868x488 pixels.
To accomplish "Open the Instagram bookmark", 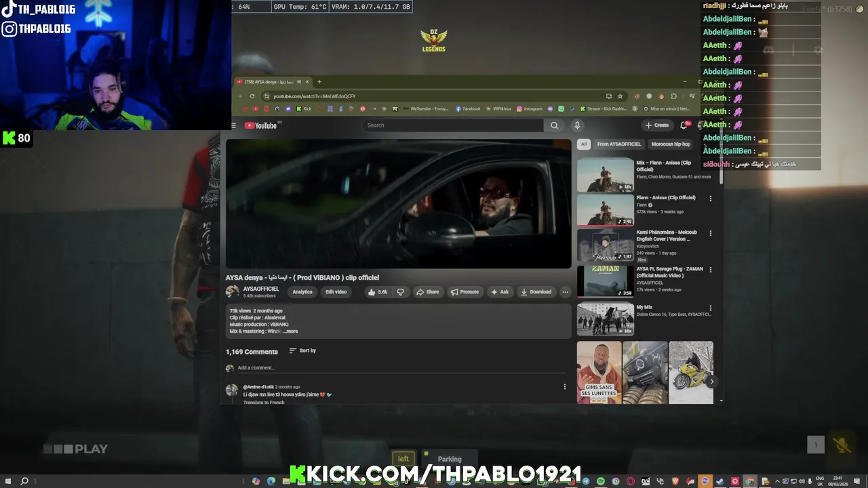I will pyautogui.click(x=530, y=108).
